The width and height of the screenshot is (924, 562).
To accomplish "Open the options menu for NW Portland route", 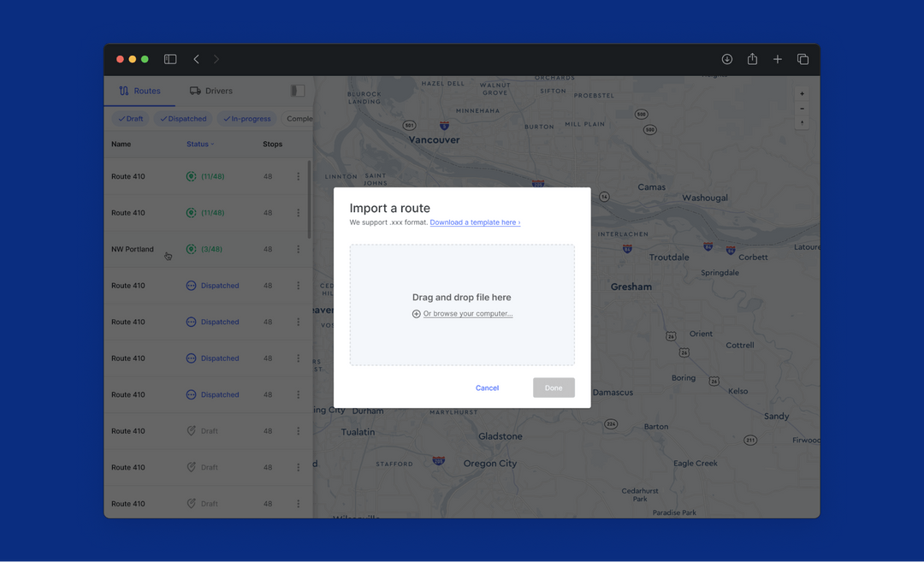I will (298, 249).
